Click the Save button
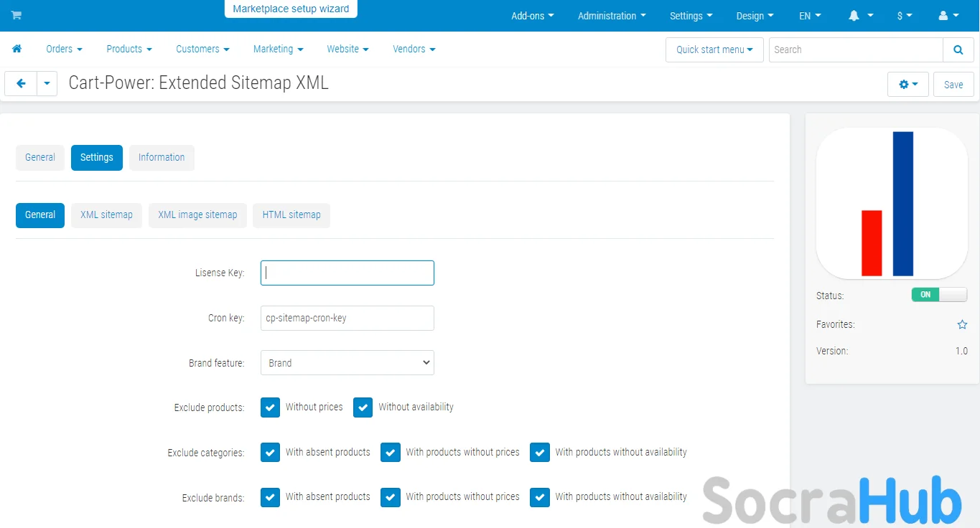Viewport: 980px width, 528px height. 953,85
